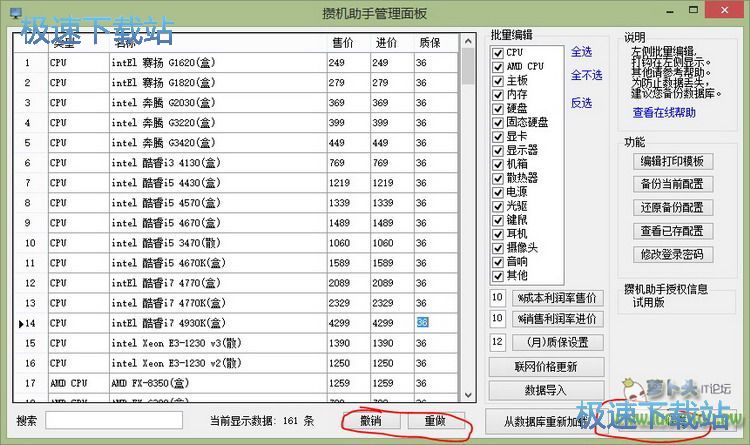Toggle the 键鼠 checkbox

[x=498, y=220]
